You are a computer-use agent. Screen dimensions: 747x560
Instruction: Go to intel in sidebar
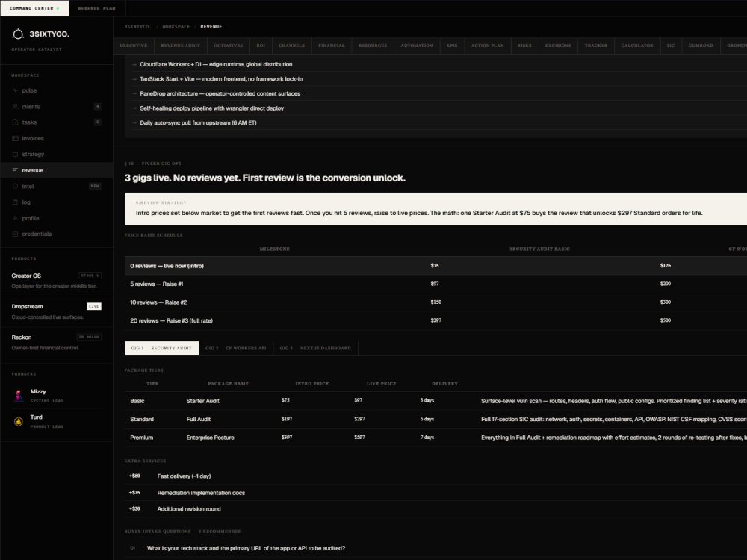click(x=57, y=186)
